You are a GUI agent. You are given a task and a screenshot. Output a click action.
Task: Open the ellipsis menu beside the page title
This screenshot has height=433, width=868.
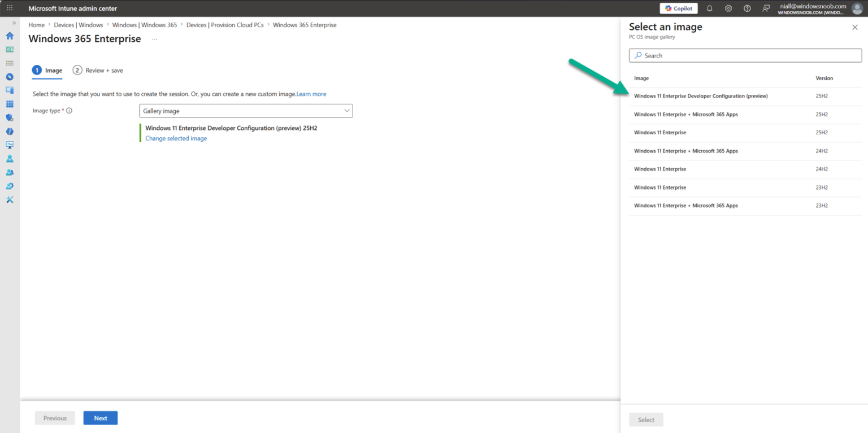(154, 39)
